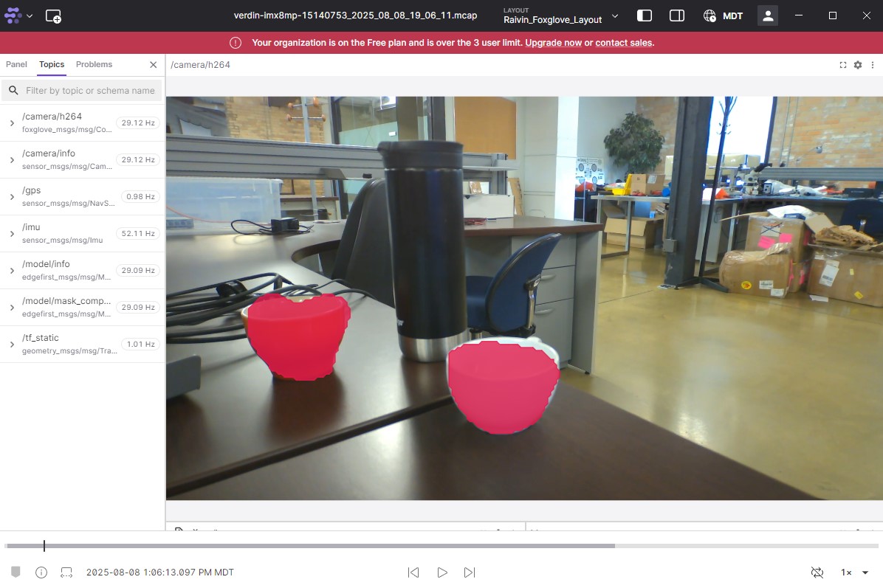This screenshot has height=588, width=883.
Task: Click the playback range selection icon
Action: coord(66,573)
